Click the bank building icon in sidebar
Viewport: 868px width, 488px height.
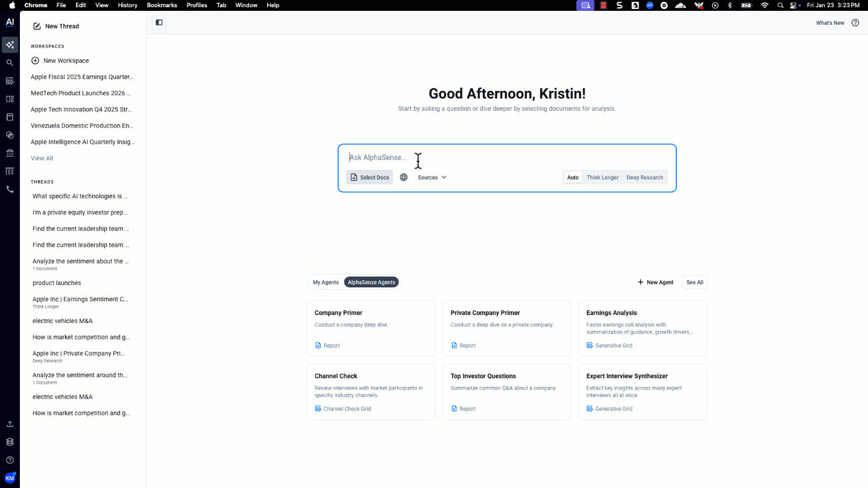point(10,153)
